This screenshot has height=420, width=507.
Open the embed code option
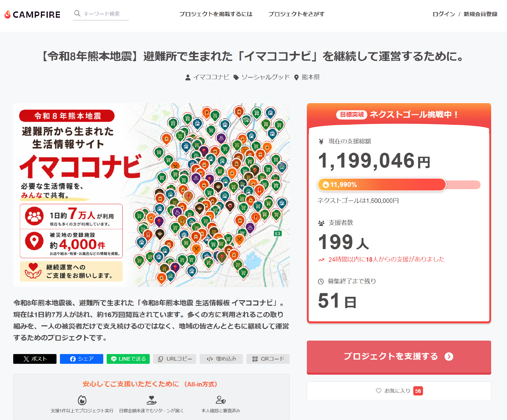click(221, 359)
